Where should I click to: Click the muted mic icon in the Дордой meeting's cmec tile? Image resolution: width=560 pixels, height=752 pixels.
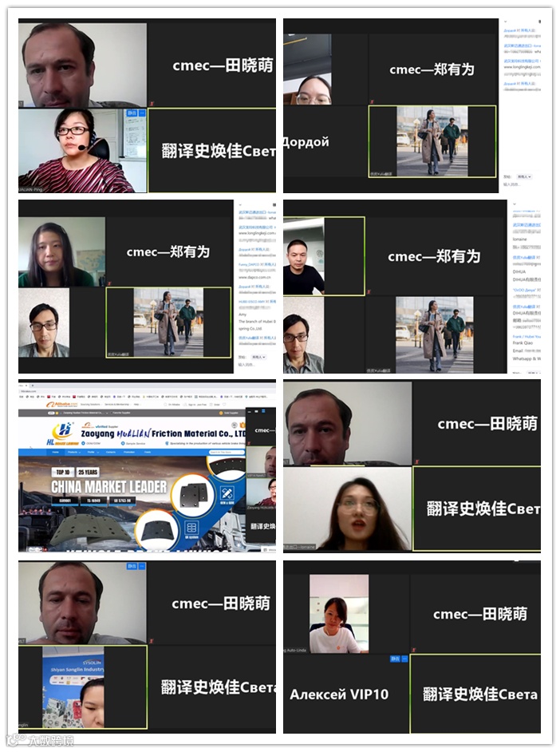[x=372, y=101]
